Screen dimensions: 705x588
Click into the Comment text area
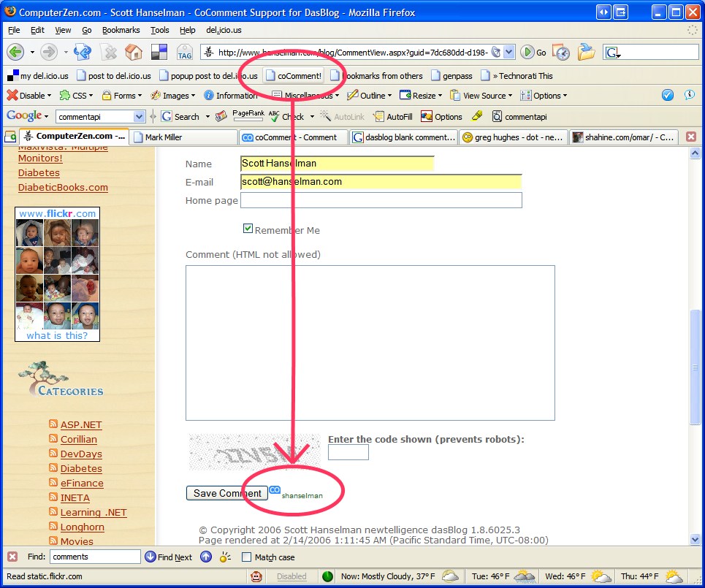pos(370,343)
